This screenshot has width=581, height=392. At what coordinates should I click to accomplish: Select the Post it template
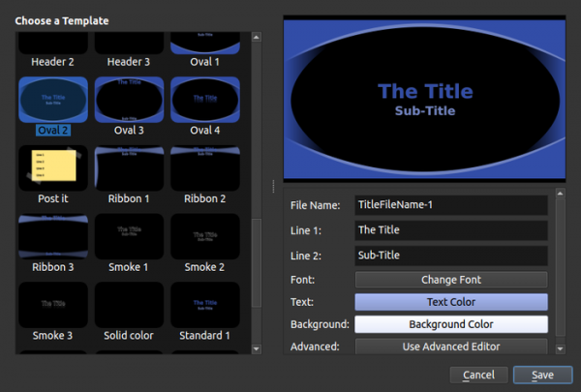53,167
